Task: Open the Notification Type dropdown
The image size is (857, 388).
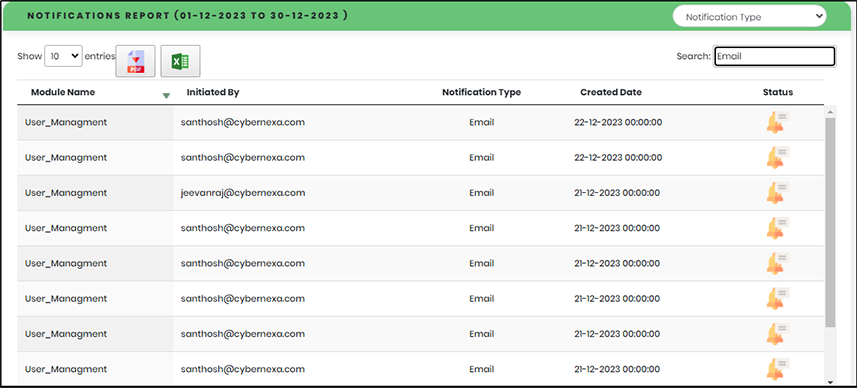Action: click(749, 16)
